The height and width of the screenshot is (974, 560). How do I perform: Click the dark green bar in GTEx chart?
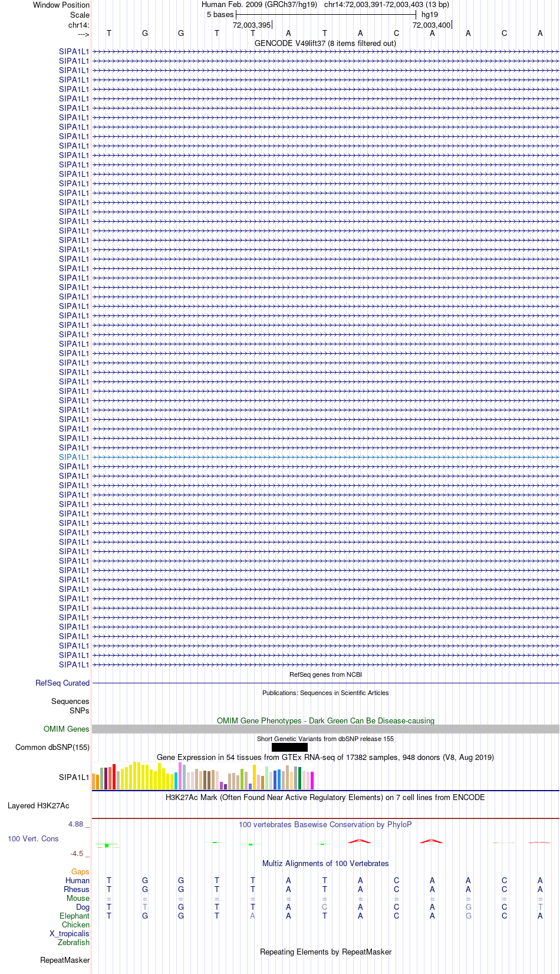pos(300,778)
